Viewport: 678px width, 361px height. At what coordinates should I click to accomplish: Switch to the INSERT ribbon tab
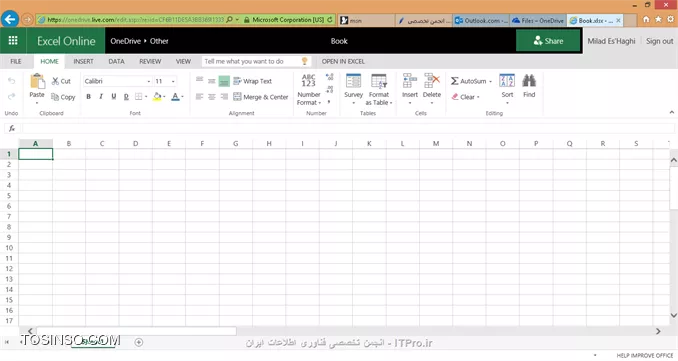tap(83, 61)
